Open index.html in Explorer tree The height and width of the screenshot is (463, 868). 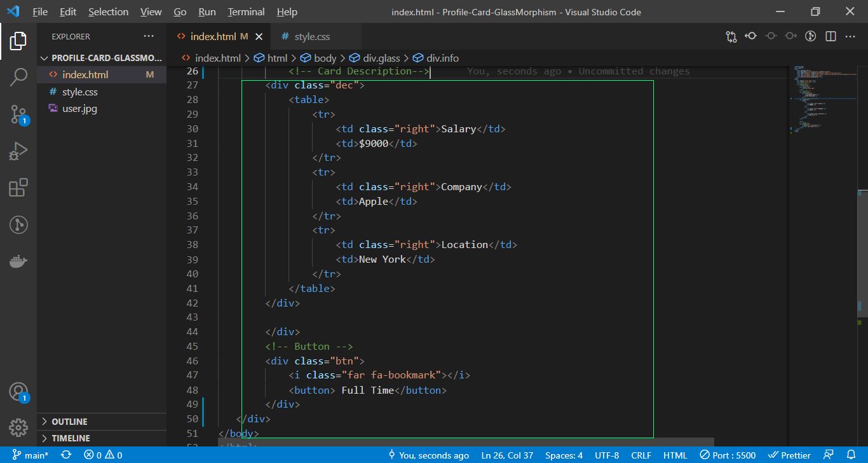pos(102,74)
